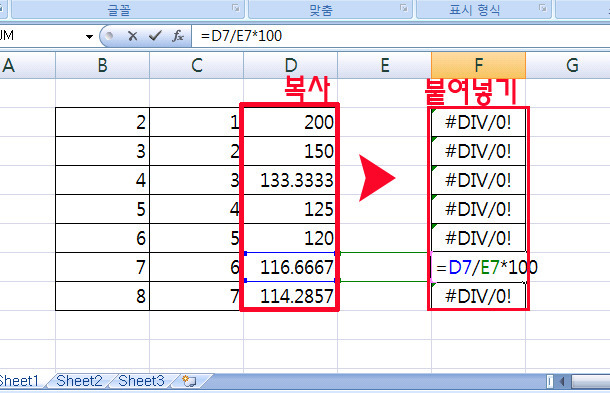Image resolution: width=610 pixels, height=393 pixels.
Task: Switch to the Sheet1 tab
Action: [19, 381]
